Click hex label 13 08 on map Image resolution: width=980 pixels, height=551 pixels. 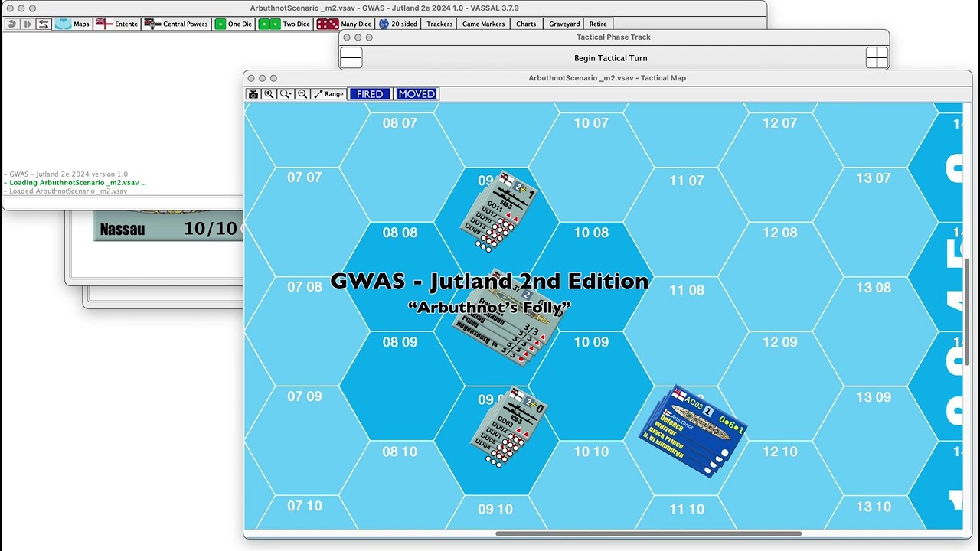[874, 288]
